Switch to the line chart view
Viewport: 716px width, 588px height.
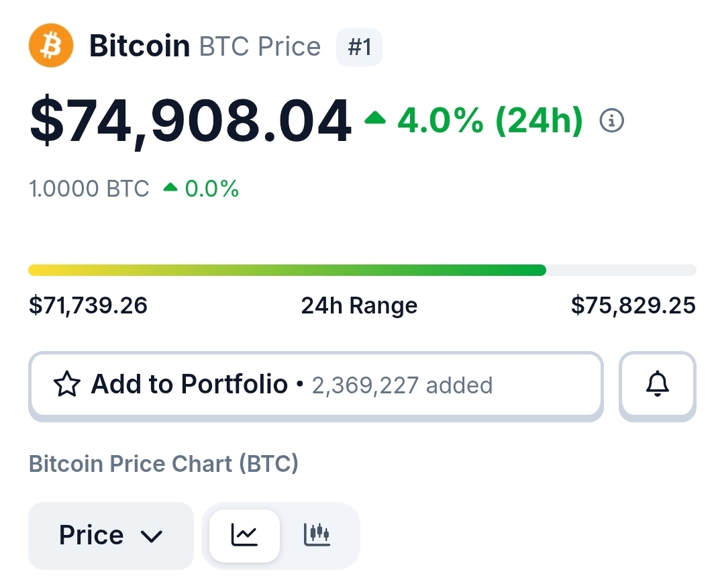(x=244, y=535)
